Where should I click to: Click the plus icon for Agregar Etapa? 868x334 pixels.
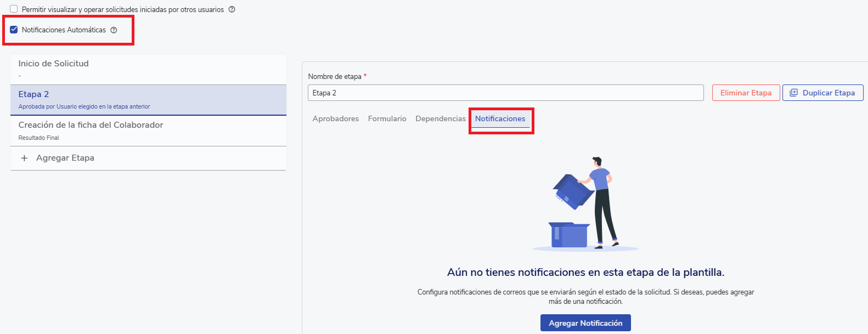pos(24,158)
